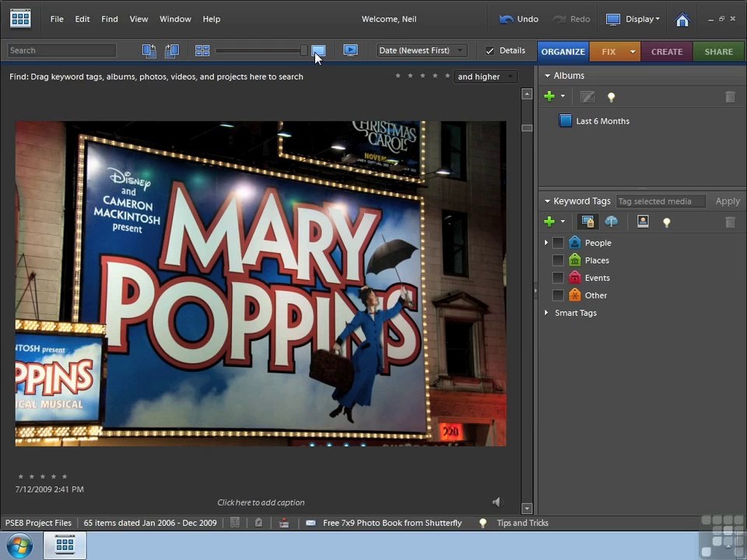747x560 pixels.
Task: Click the Redo button
Action: [x=571, y=19]
